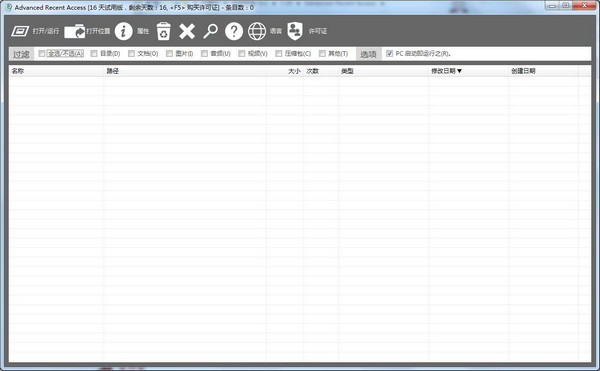The width and height of the screenshot is (600, 371).
Task: Enable the Video (视频) filter checkbox
Action: tap(241, 54)
